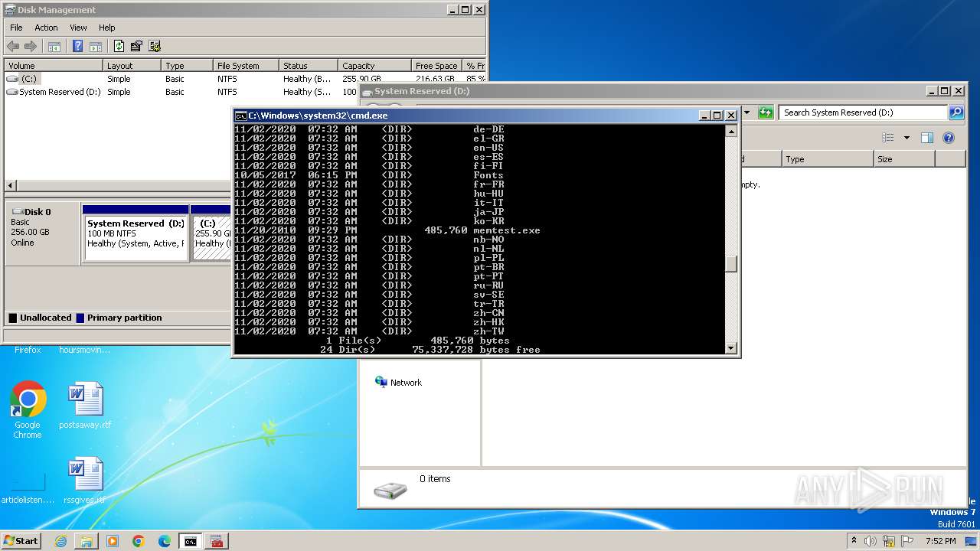Maximize the cmd.exe window

point(717,116)
